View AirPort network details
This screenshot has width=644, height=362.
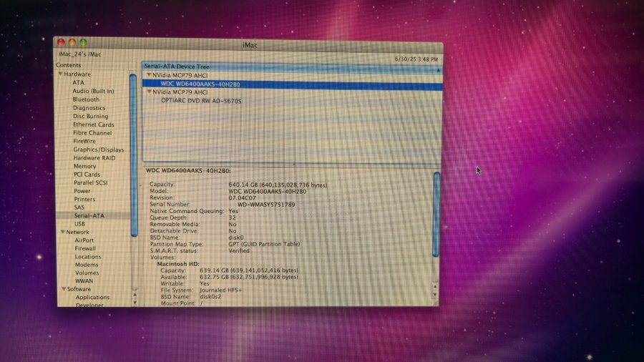tap(84, 240)
